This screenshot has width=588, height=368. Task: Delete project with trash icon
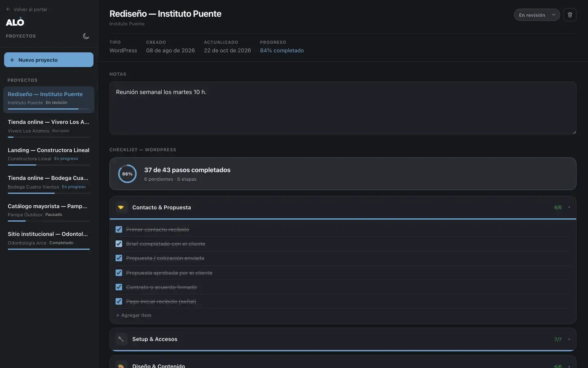570,15
